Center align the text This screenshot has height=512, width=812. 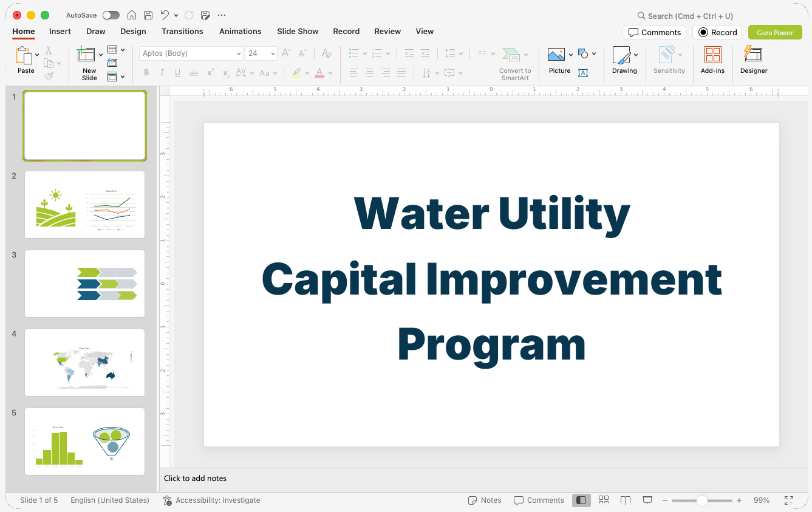(x=370, y=73)
